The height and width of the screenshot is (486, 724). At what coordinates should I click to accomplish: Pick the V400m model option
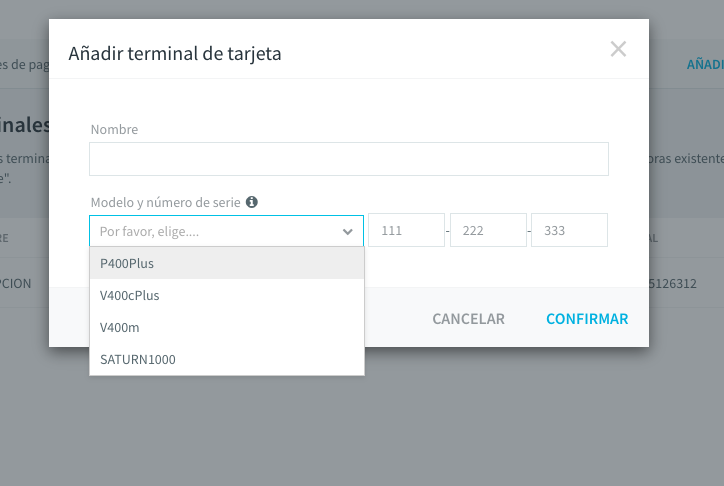pos(227,327)
